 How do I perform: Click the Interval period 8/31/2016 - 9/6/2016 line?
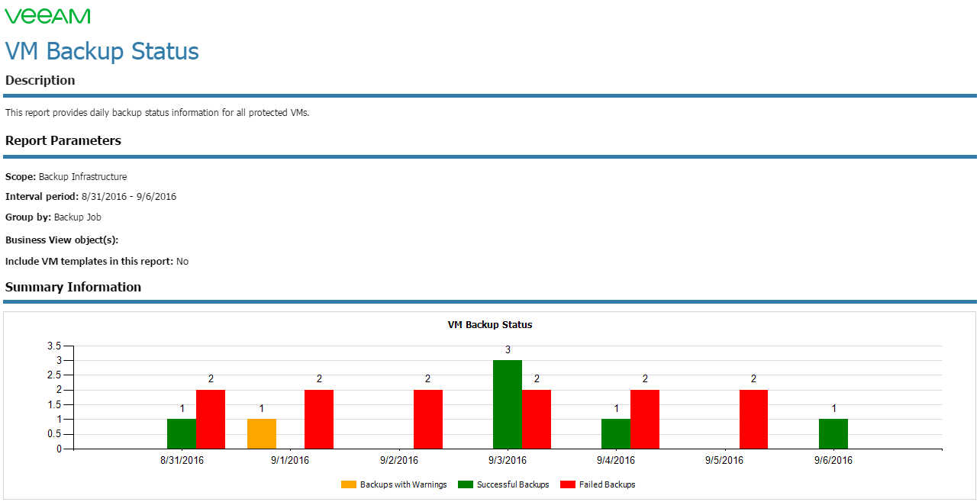(91, 197)
